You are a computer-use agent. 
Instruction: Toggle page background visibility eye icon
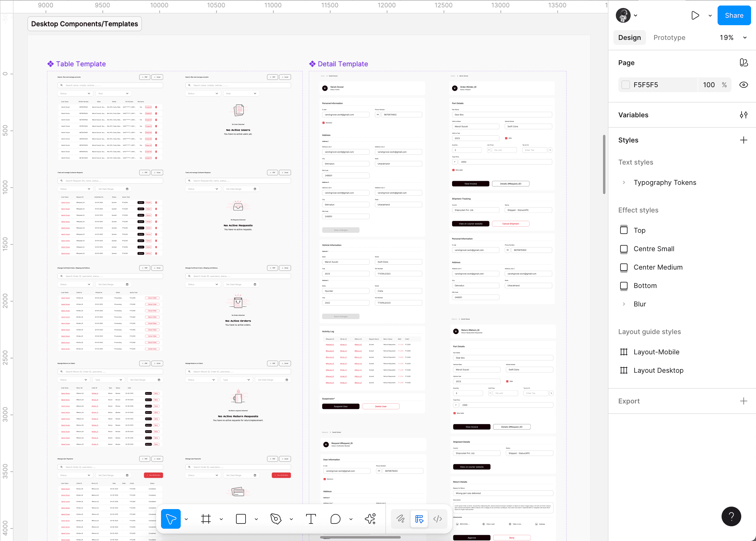(x=743, y=85)
